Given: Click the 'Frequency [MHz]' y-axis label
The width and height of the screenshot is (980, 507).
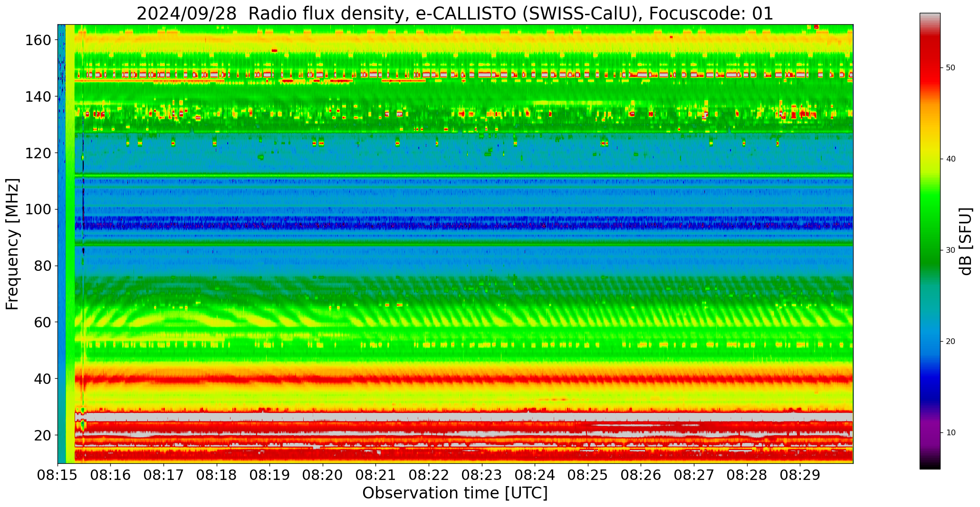Looking at the screenshot, I should (12, 244).
